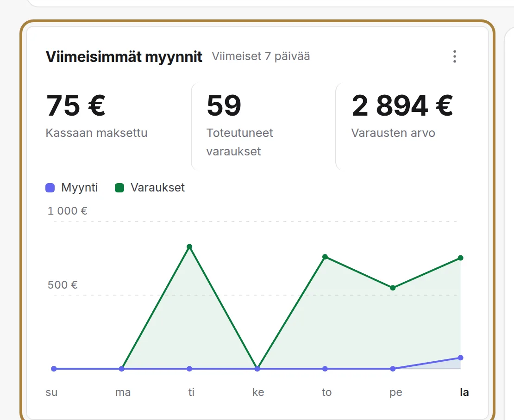The image size is (514, 420).
Task: Click the blue Myynti point for ma
Action: [x=122, y=369]
